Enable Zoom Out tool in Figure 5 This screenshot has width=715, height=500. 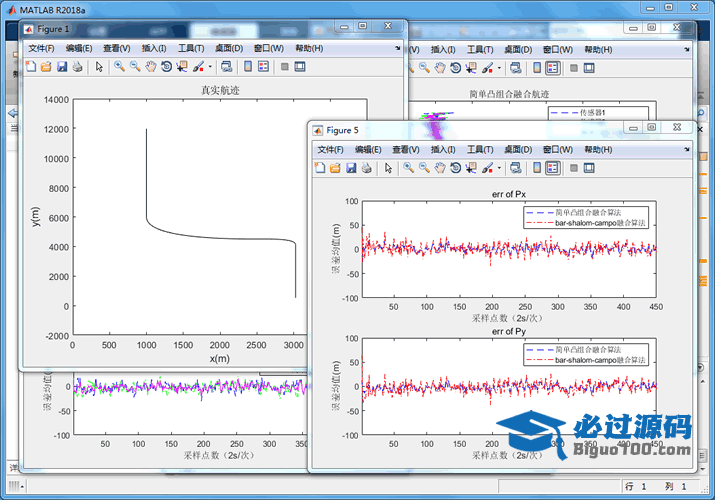click(x=424, y=168)
